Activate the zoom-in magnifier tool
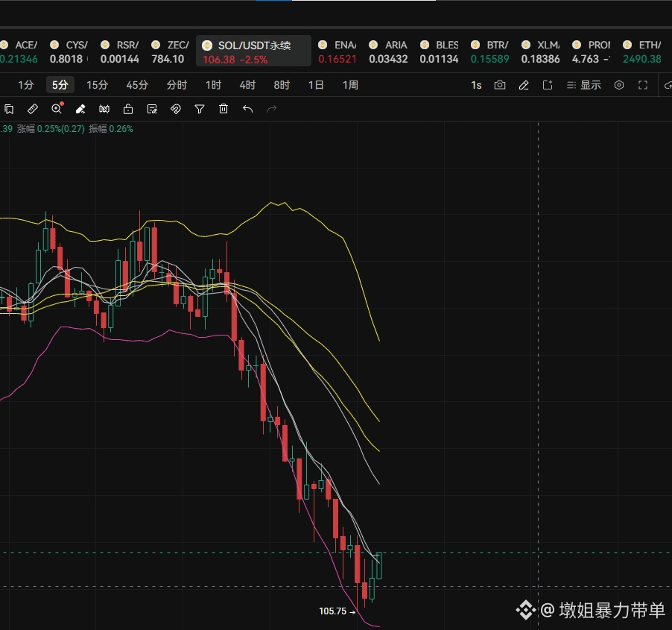Viewport: 672px width, 630px height. tap(57, 109)
